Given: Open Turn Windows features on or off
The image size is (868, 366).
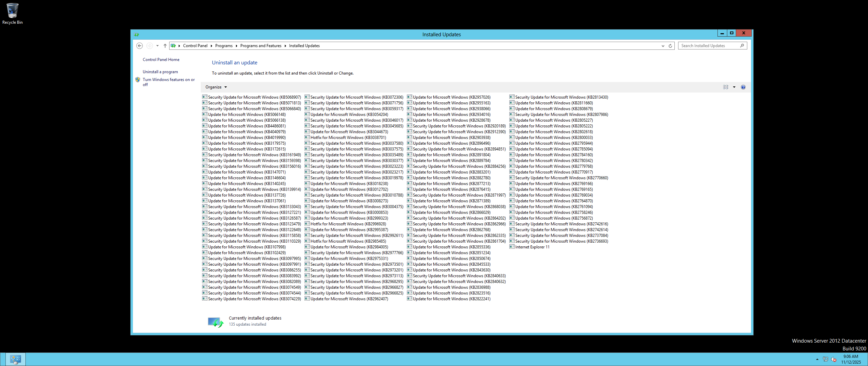Looking at the screenshot, I should (169, 80).
